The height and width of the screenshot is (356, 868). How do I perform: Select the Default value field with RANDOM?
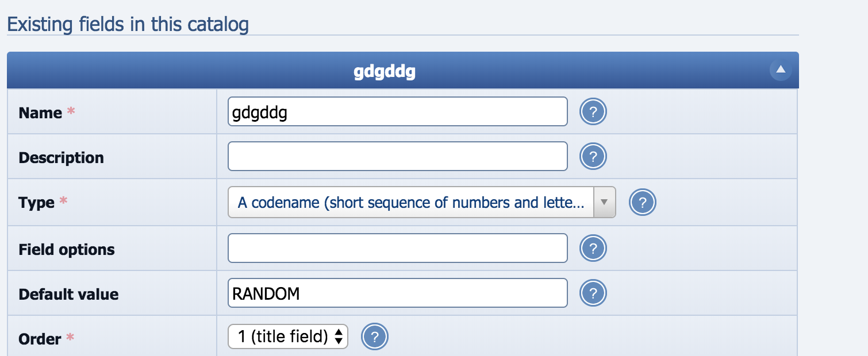(397, 293)
